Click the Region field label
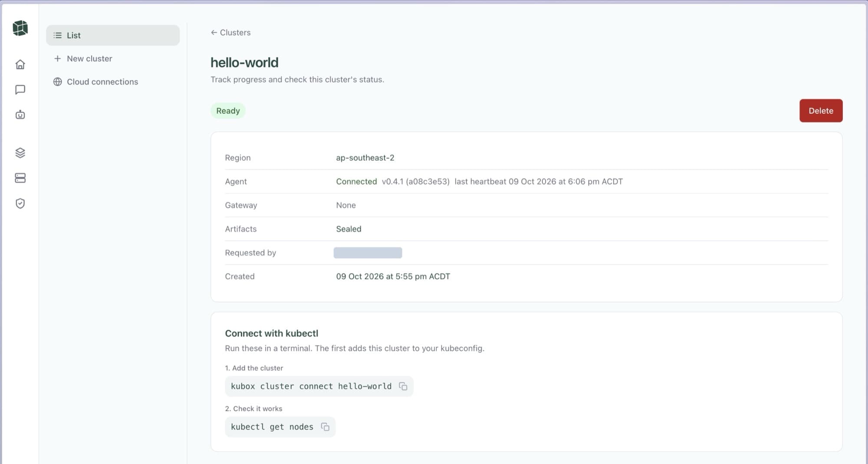The width and height of the screenshot is (868, 464). tap(238, 158)
